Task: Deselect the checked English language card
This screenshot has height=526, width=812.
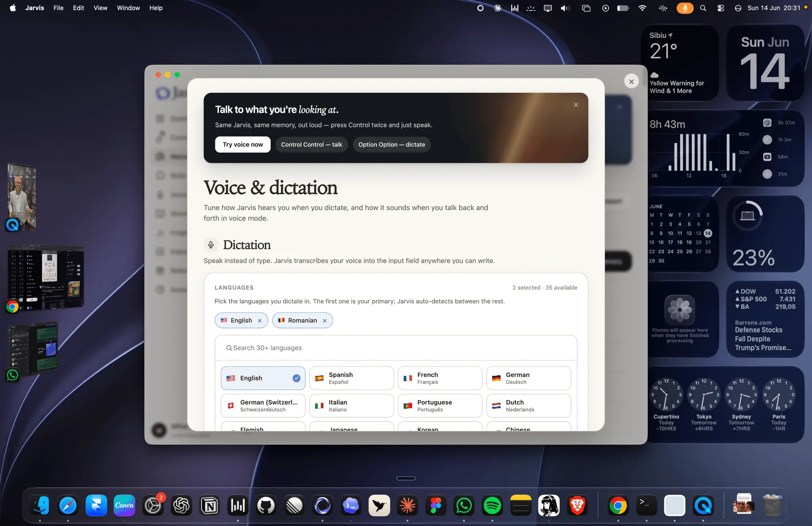Action: 263,378
